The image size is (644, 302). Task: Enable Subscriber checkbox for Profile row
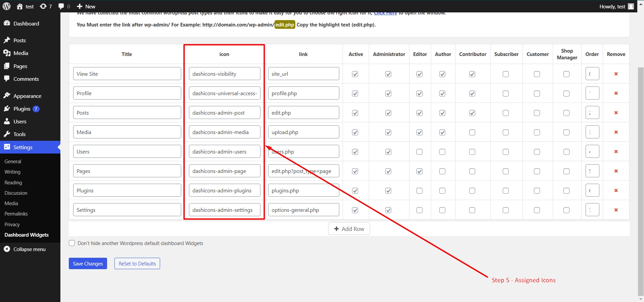506,94
